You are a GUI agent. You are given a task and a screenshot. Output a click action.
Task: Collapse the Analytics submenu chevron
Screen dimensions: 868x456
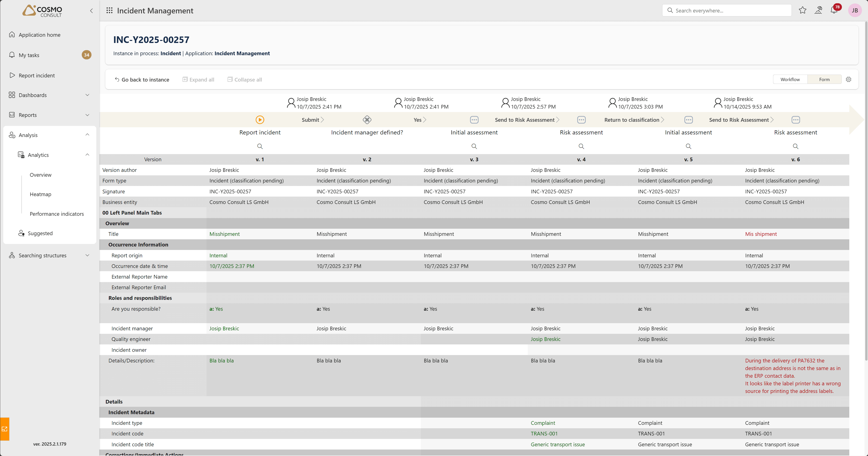pos(87,155)
